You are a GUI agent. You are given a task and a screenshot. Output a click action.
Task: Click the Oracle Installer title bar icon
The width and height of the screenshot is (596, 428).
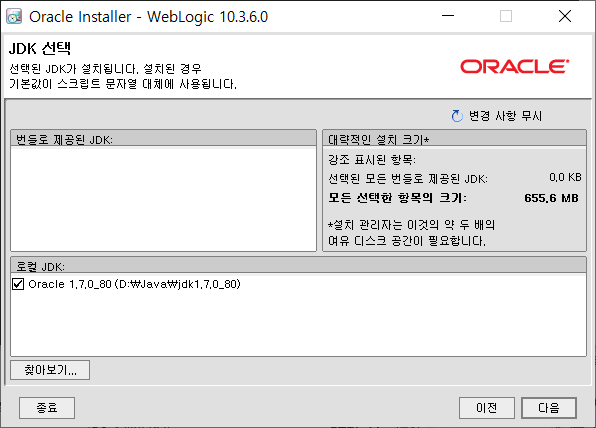tap(14, 16)
